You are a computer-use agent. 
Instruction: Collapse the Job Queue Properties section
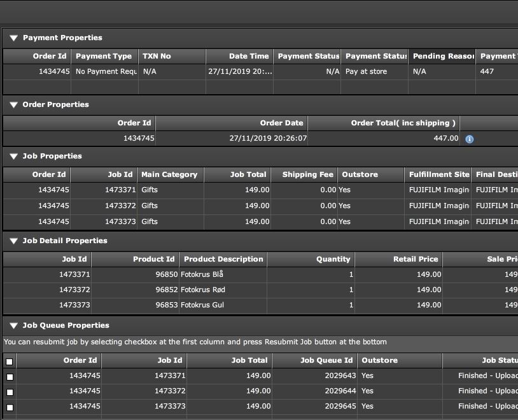(x=14, y=325)
